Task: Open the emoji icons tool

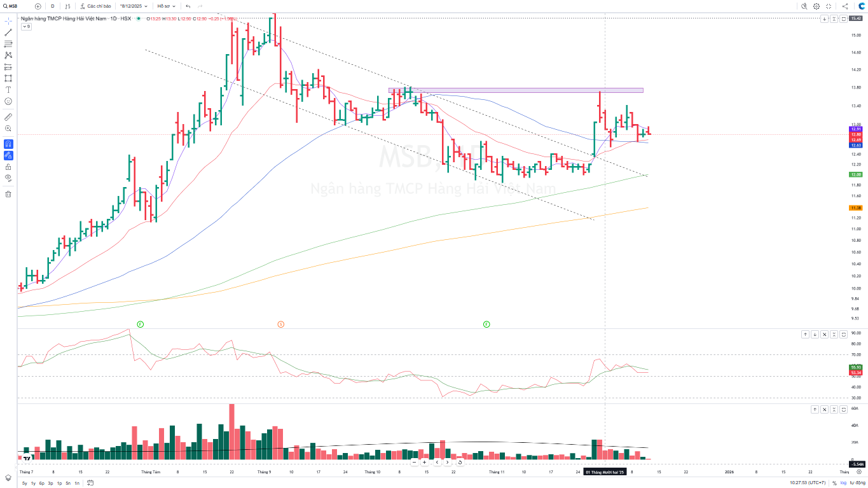Action: tap(8, 101)
